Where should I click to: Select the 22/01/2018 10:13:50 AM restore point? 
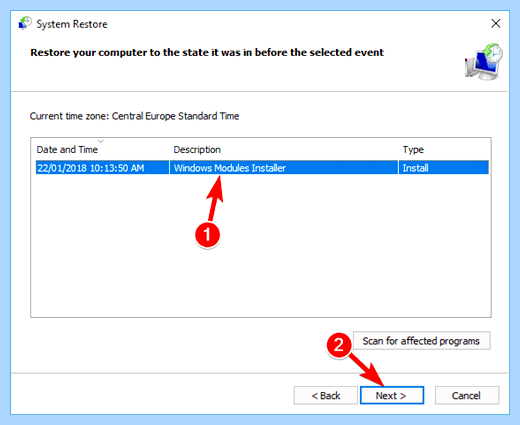tap(262, 167)
